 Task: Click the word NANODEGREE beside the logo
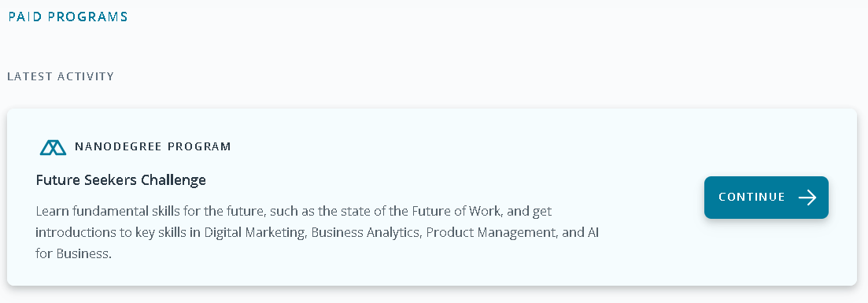(119, 147)
